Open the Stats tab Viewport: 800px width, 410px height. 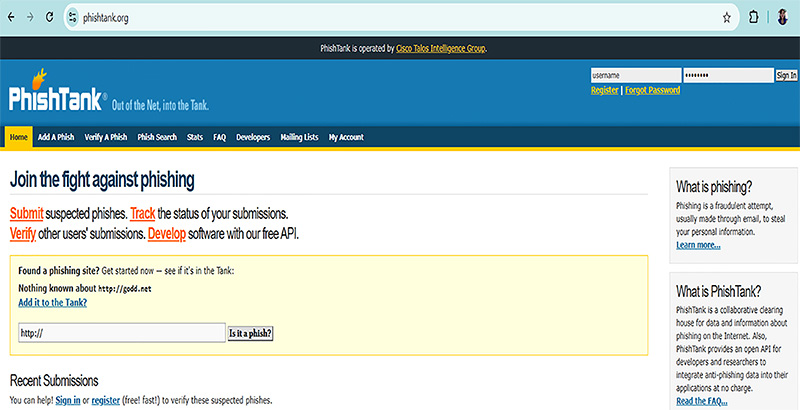(195, 137)
